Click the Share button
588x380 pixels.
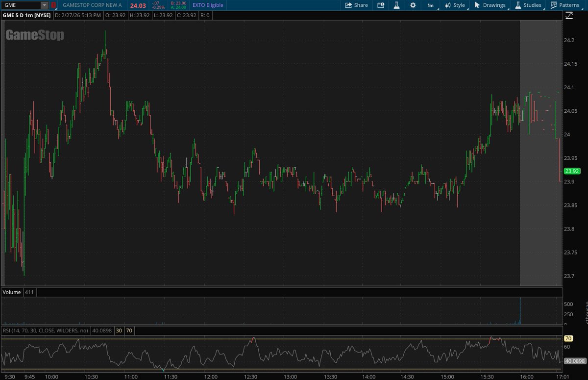click(356, 5)
